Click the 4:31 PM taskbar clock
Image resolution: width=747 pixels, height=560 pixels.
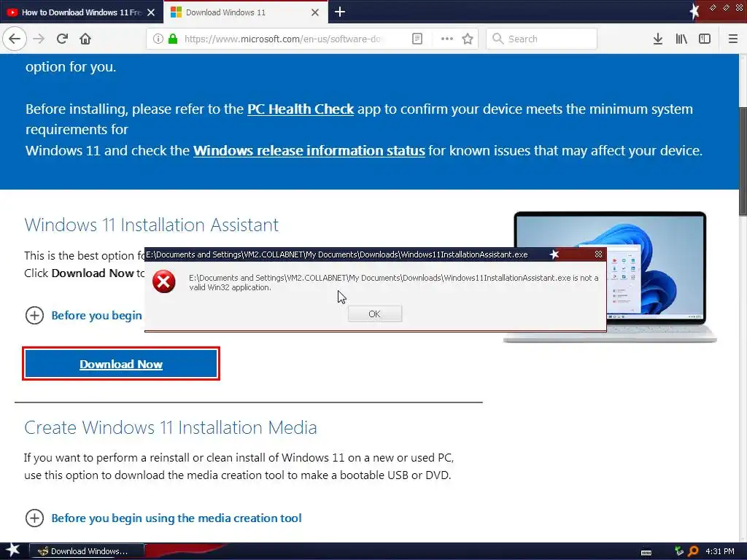719,551
